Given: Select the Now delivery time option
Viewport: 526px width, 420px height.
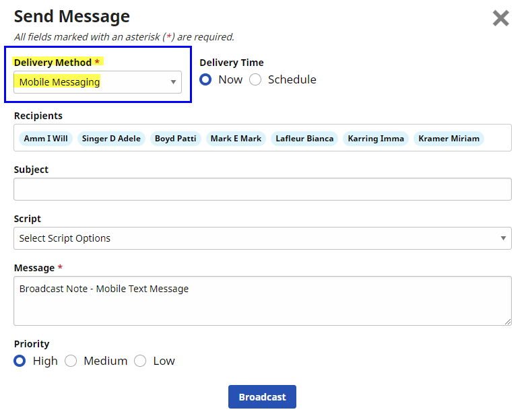Looking at the screenshot, I should tap(206, 79).
